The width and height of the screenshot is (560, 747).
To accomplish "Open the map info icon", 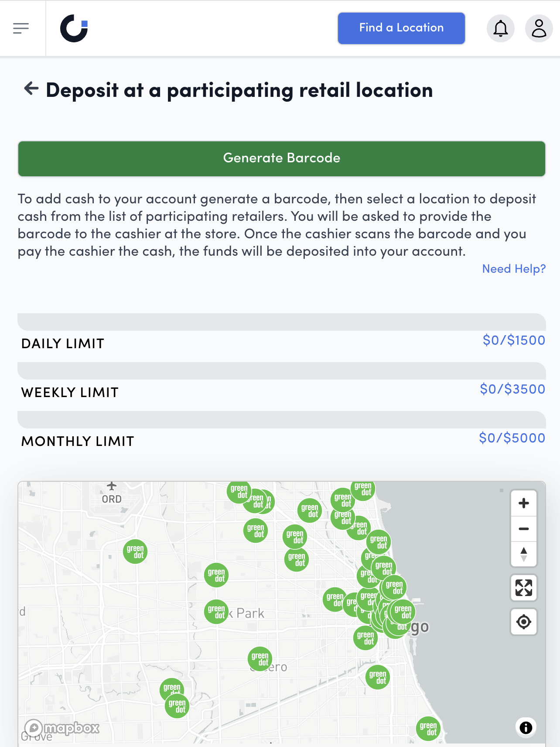I will coord(526,726).
